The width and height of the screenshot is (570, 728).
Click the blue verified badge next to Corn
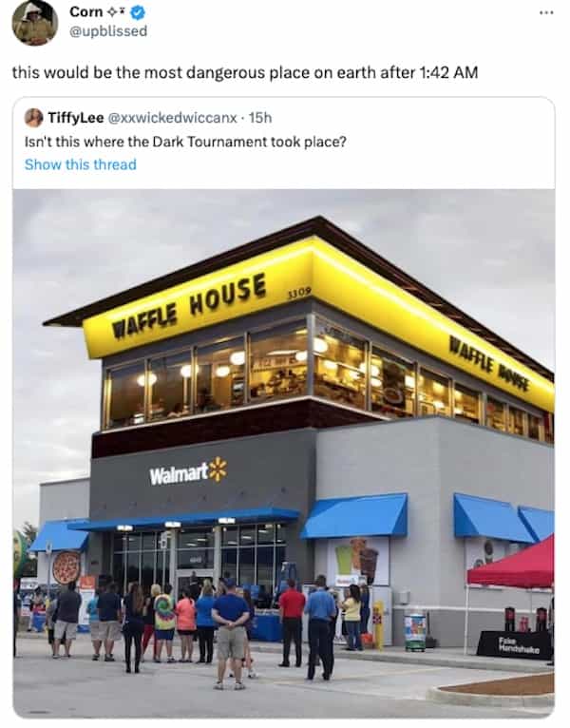click(138, 12)
